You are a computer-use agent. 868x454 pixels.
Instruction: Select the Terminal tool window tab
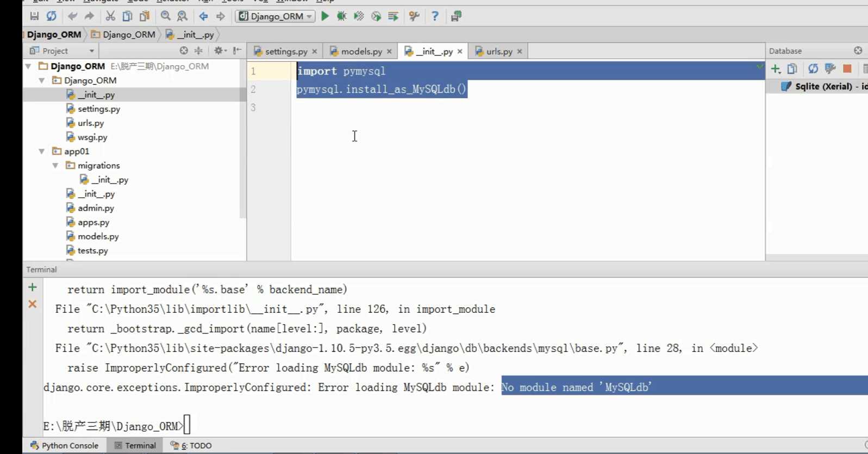pyautogui.click(x=135, y=445)
